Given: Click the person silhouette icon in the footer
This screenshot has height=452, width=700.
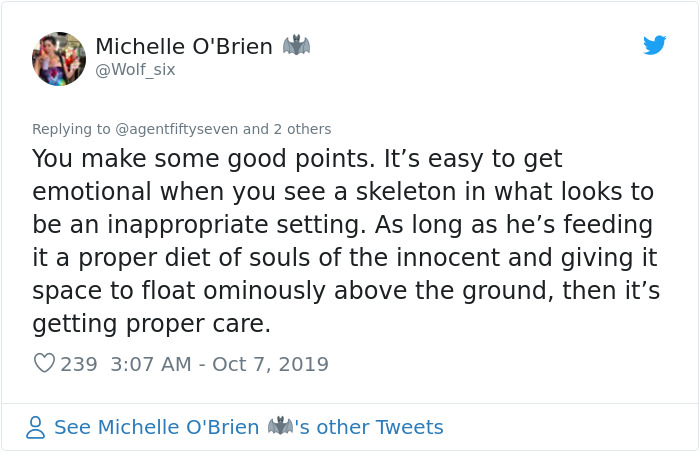Looking at the screenshot, I should click(x=36, y=428).
